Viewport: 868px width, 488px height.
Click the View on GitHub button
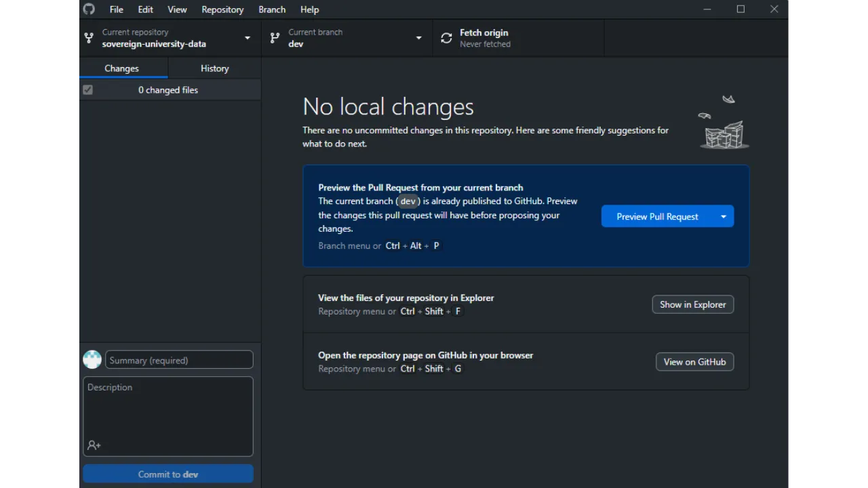pos(694,362)
